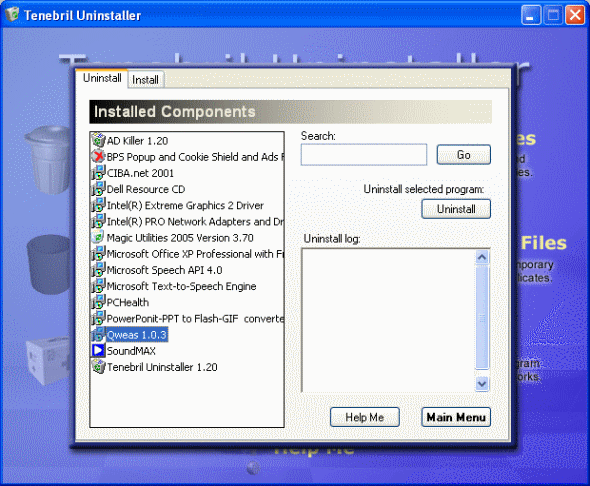Select PowerPonit-PPT to Flash-GIF converter
This screenshot has height=486, width=590.
pos(195,319)
